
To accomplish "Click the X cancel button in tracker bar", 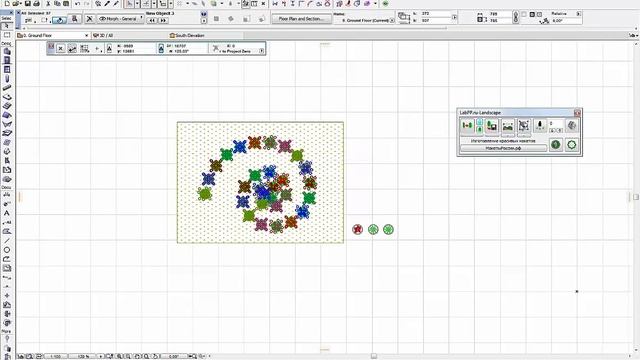I will point(60,49).
